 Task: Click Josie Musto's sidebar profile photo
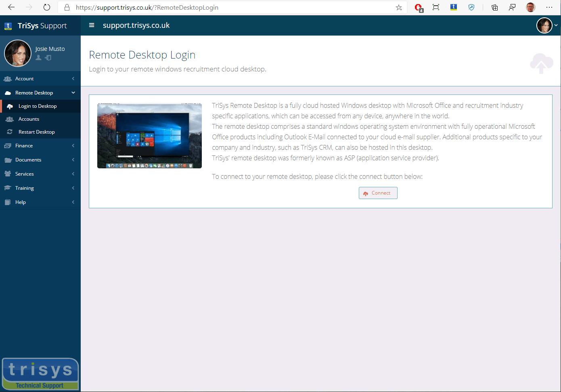tap(18, 53)
